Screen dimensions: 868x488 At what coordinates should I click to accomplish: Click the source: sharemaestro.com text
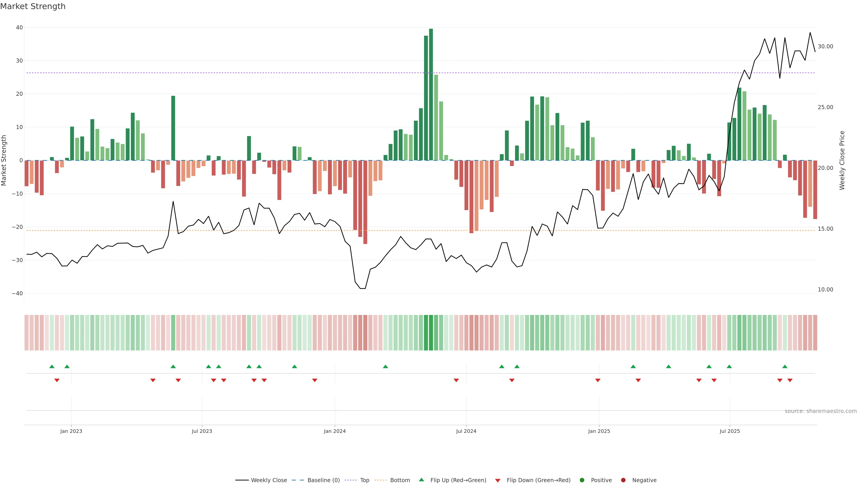[821, 411]
